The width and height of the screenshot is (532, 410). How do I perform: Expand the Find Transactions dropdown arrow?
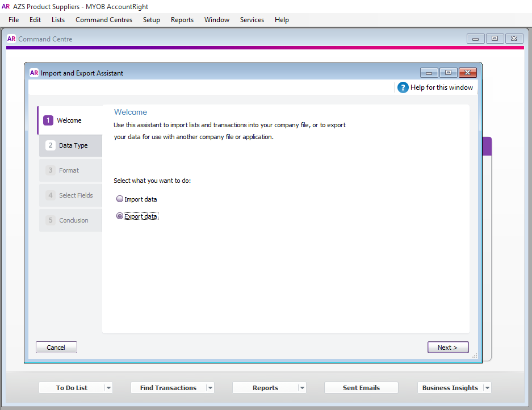[x=210, y=388]
